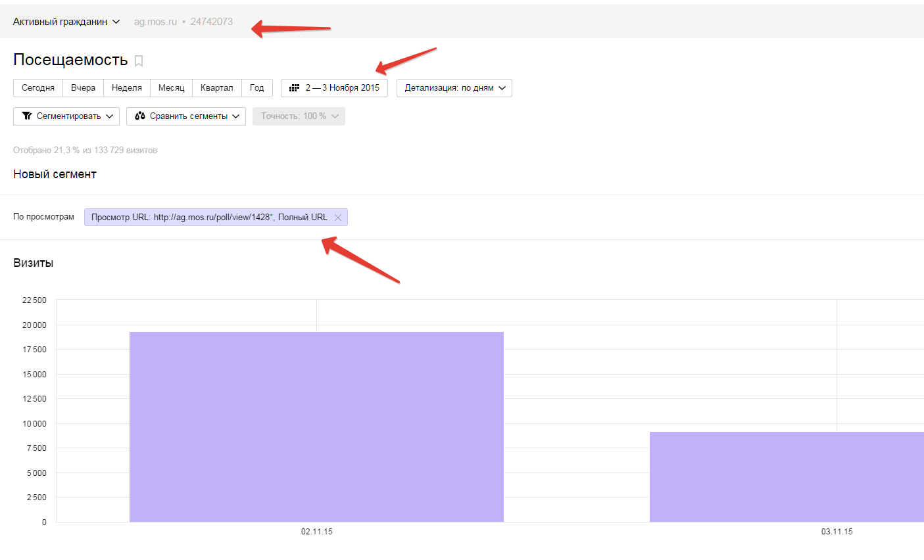Click the 03.11.15 purple visits bar
Image resolution: width=924 pixels, height=560 pixels.
click(787, 477)
